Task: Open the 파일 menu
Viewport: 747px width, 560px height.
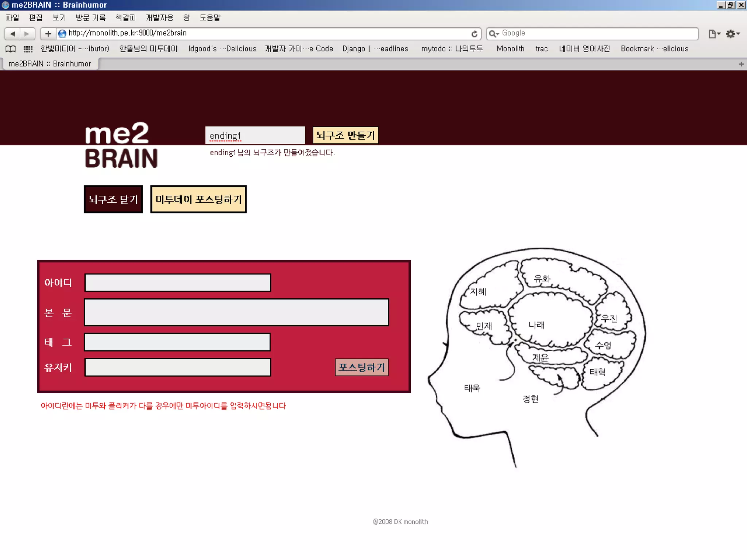Action: point(12,17)
